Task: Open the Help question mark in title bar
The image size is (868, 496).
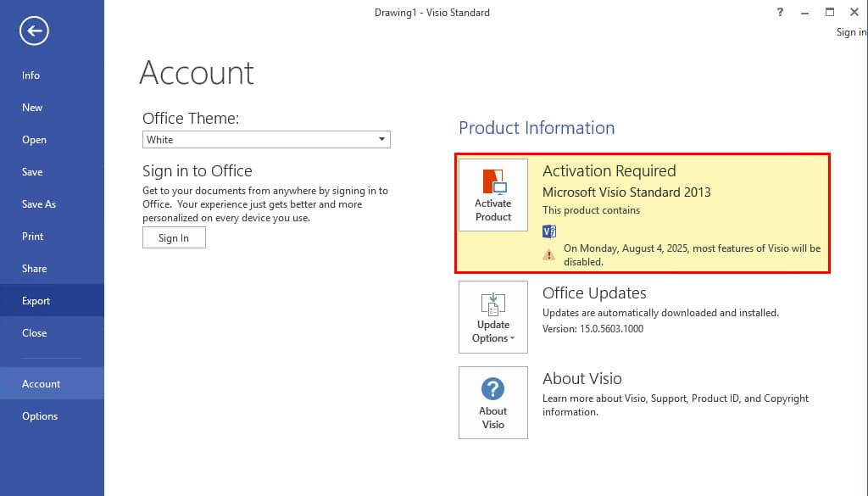Action: 780,12
